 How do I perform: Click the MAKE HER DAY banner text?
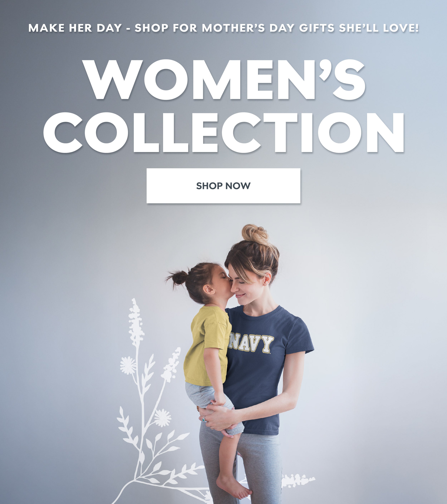(x=75, y=28)
